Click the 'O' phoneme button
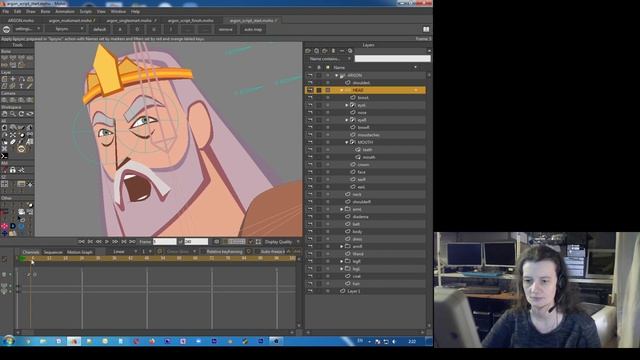The height and width of the screenshot is (360, 640). [x=137, y=29]
